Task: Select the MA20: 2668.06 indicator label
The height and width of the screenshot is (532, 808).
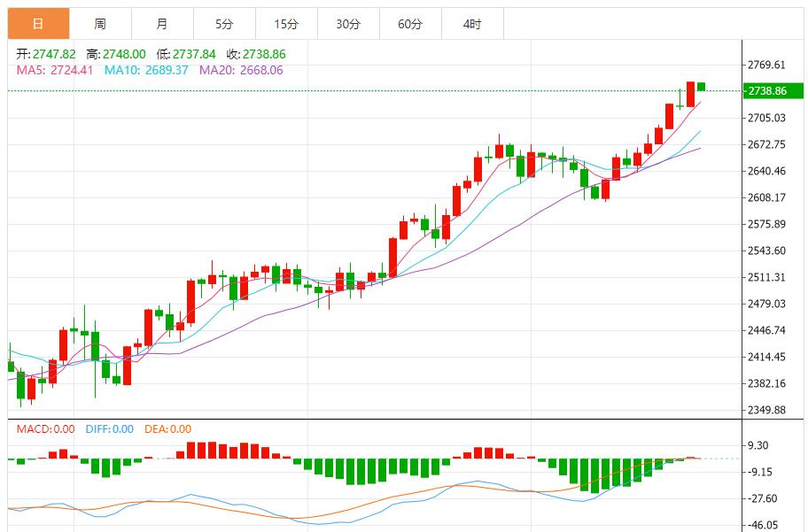Action: point(241,70)
